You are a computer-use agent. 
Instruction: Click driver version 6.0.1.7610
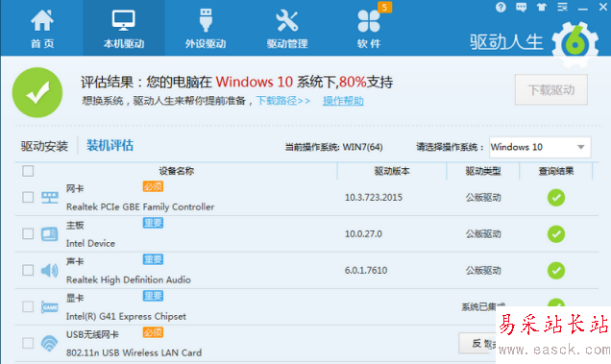tap(366, 270)
